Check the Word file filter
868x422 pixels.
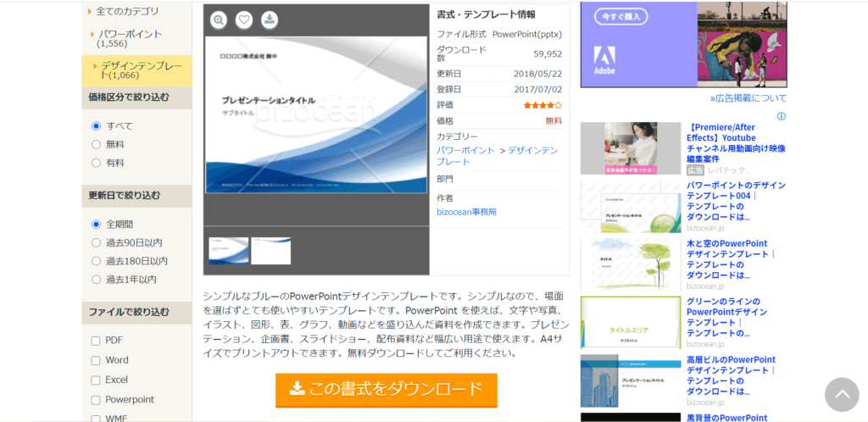coord(96,361)
